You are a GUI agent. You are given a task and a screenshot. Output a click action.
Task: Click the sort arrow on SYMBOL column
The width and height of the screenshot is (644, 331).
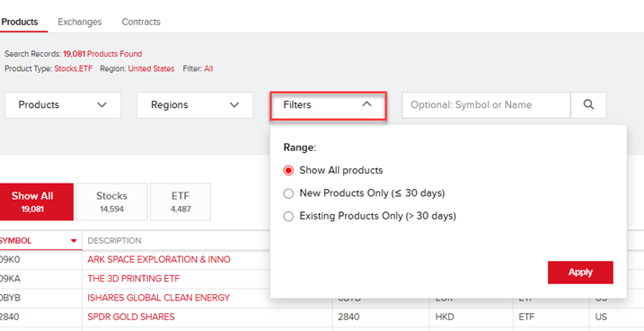(x=74, y=241)
